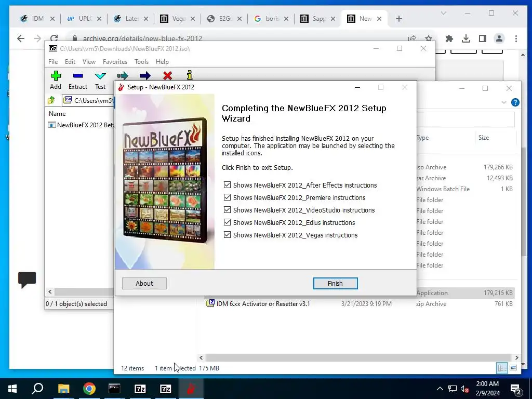Click the 7-Zip up-folder icon
The image size is (532, 399).
[x=51, y=100]
